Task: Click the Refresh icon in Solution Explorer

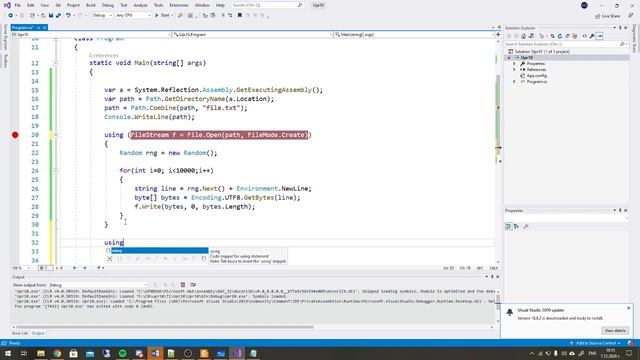Action: point(560,36)
